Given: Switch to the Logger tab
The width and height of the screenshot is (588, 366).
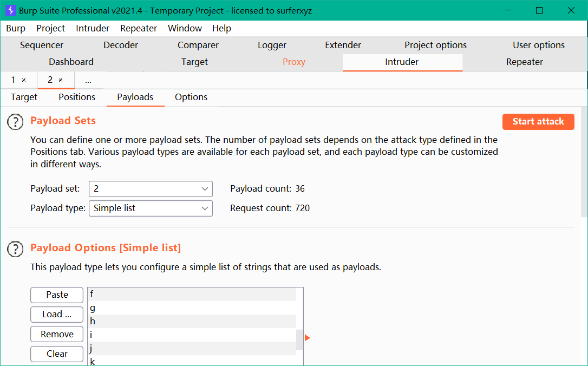Looking at the screenshot, I should click(x=272, y=45).
